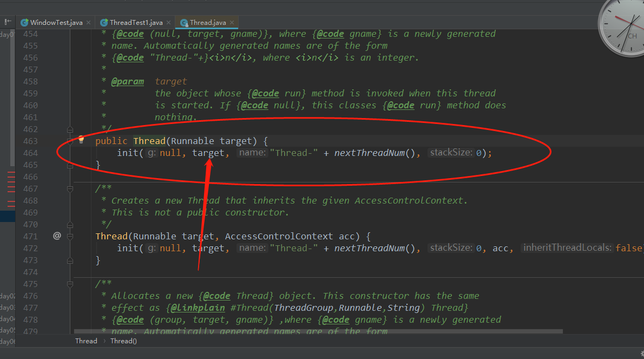Click the 'inheritThreadLocals:' hint on line 472
Screen dimensions: 644x359
pyautogui.click(x=567, y=247)
